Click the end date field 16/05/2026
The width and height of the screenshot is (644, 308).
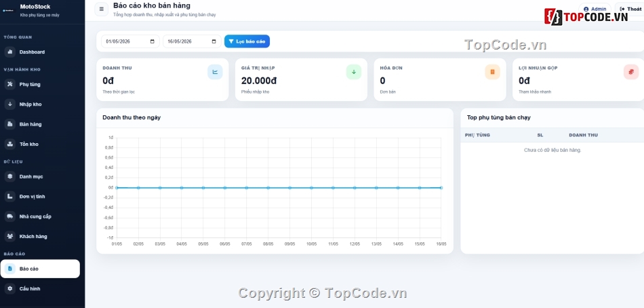click(192, 41)
